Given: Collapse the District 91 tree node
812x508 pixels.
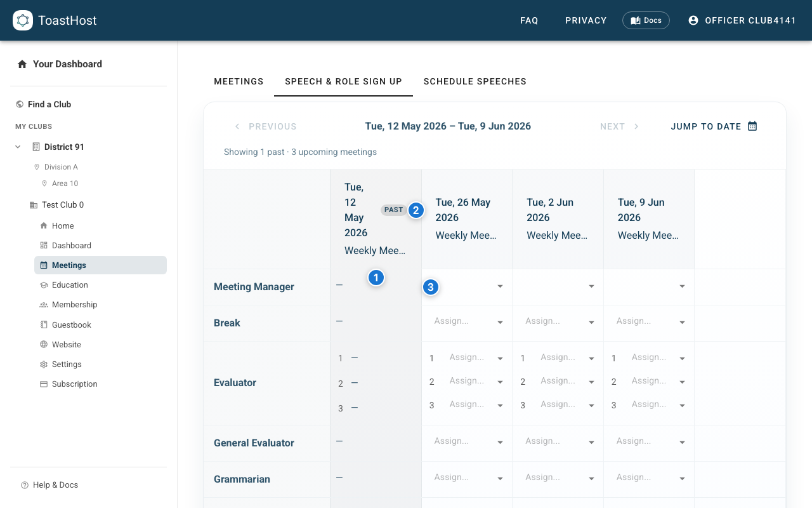Looking at the screenshot, I should [x=18, y=147].
